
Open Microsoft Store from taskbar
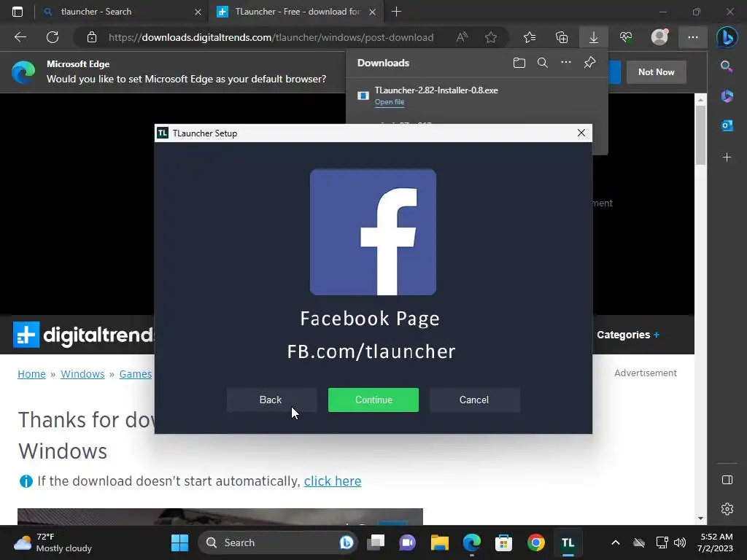pos(503,542)
